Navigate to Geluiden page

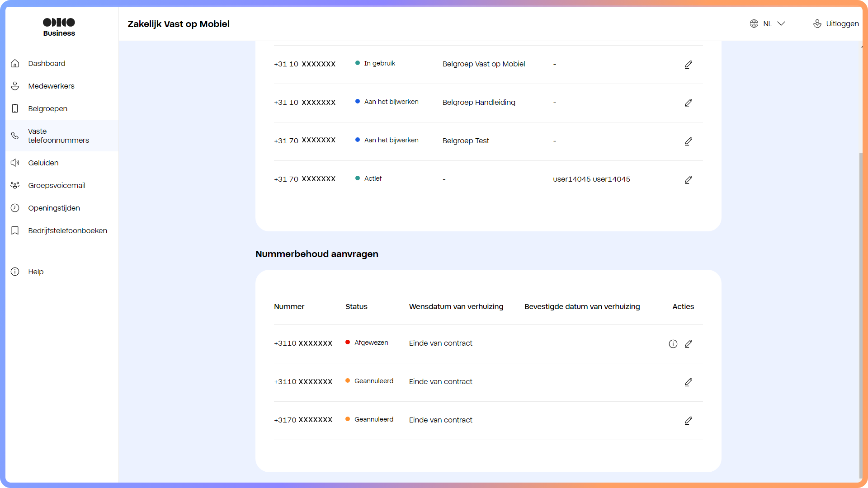click(x=43, y=163)
